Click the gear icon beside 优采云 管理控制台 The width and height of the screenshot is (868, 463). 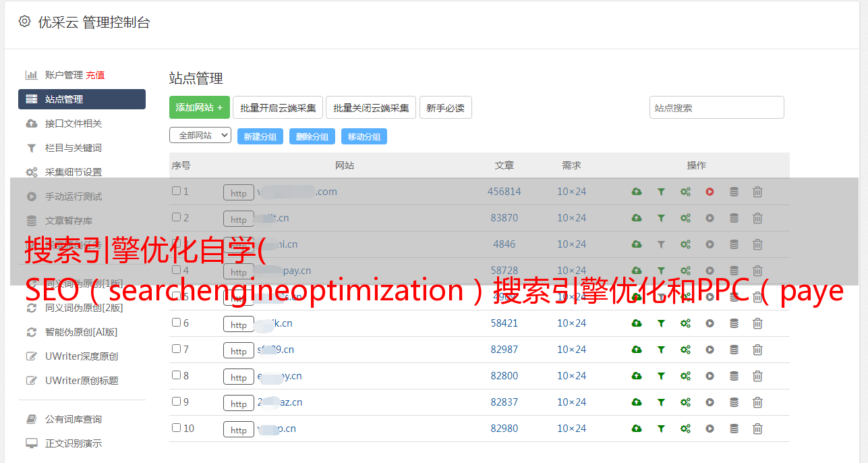coord(25,22)
